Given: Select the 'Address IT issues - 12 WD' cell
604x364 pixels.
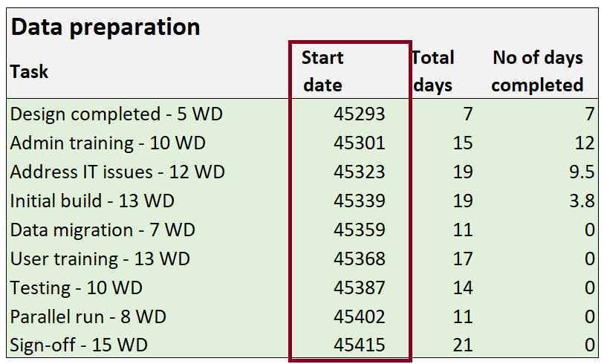Looking at the screenshot, I should pos(117,172).
